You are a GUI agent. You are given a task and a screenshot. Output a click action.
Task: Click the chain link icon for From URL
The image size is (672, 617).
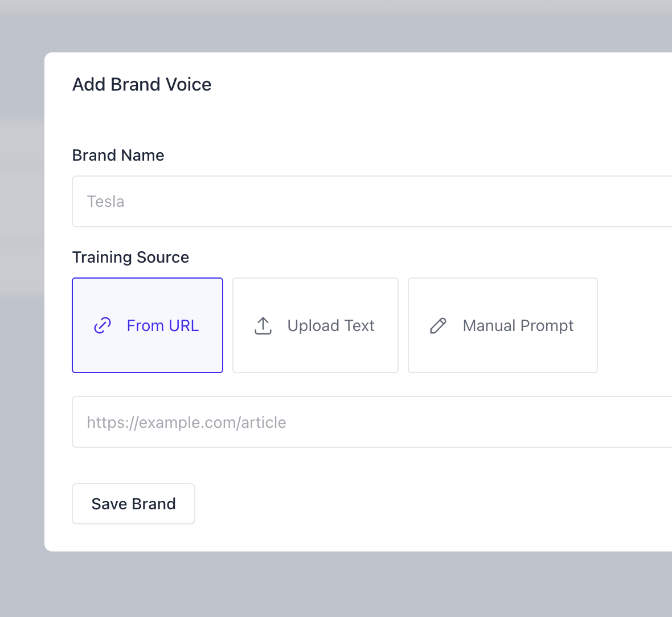[103, 325]
